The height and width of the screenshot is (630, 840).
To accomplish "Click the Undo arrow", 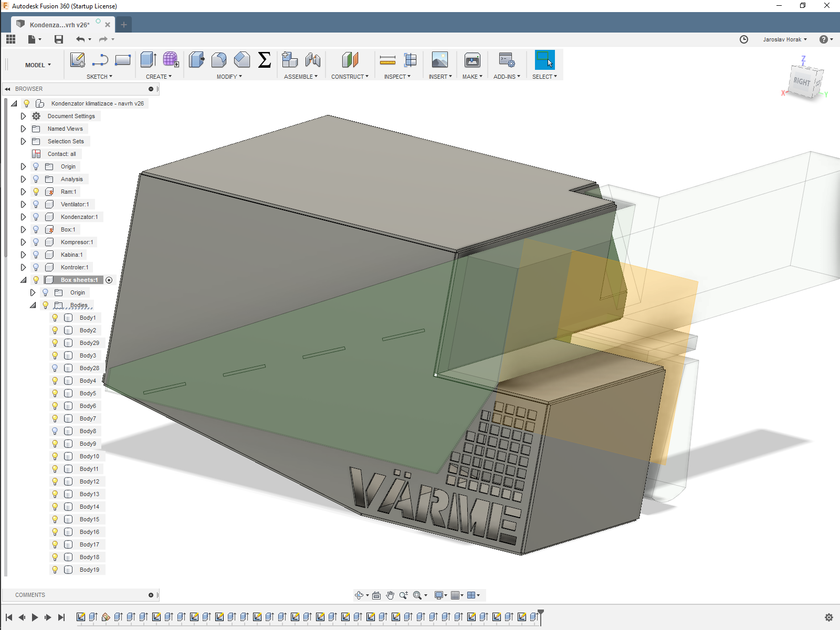I will click(x=80, y=39).
